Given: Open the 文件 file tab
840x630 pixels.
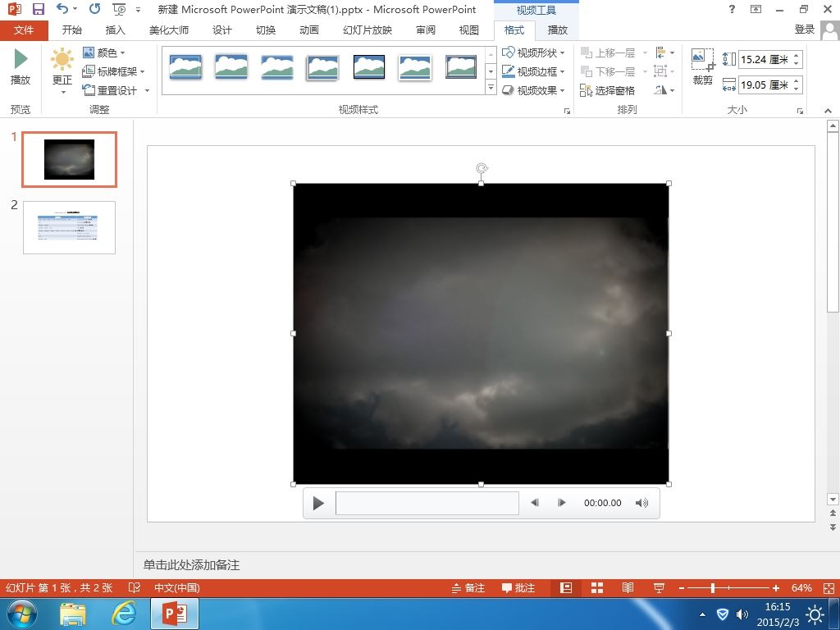Looking at the screenshot, I should coord(24,30).
